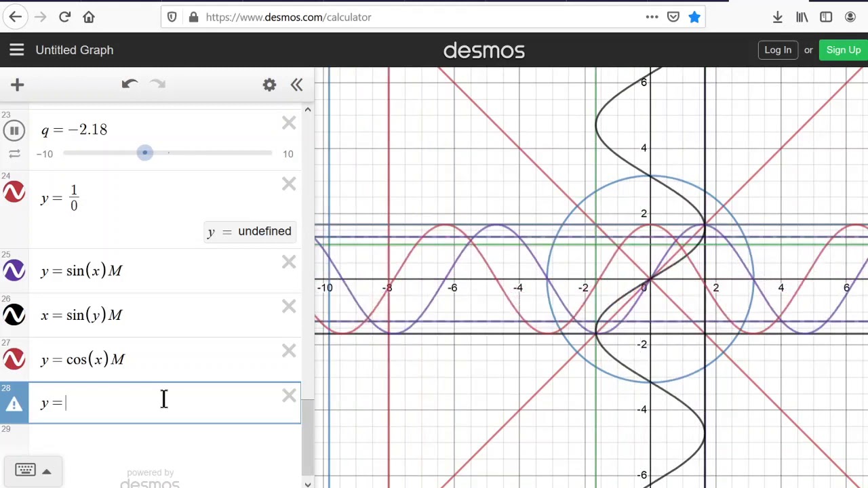Pause the q slider animation

point(14,130)
